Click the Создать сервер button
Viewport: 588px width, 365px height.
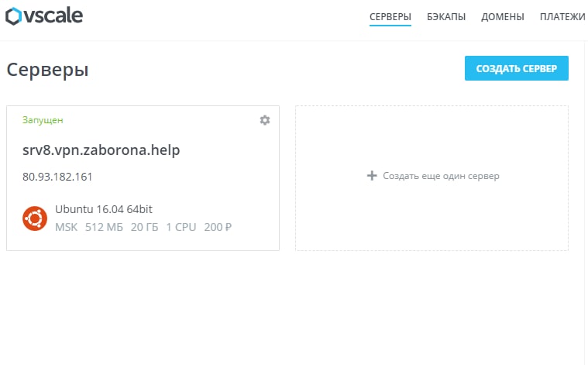coord(517,68)
